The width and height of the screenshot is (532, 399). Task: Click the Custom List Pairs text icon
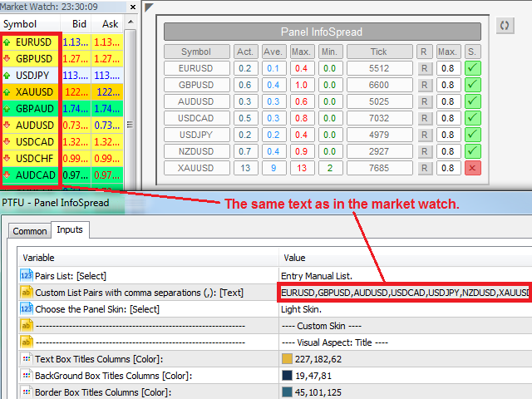pyautogui.click(x=27, y=292)
